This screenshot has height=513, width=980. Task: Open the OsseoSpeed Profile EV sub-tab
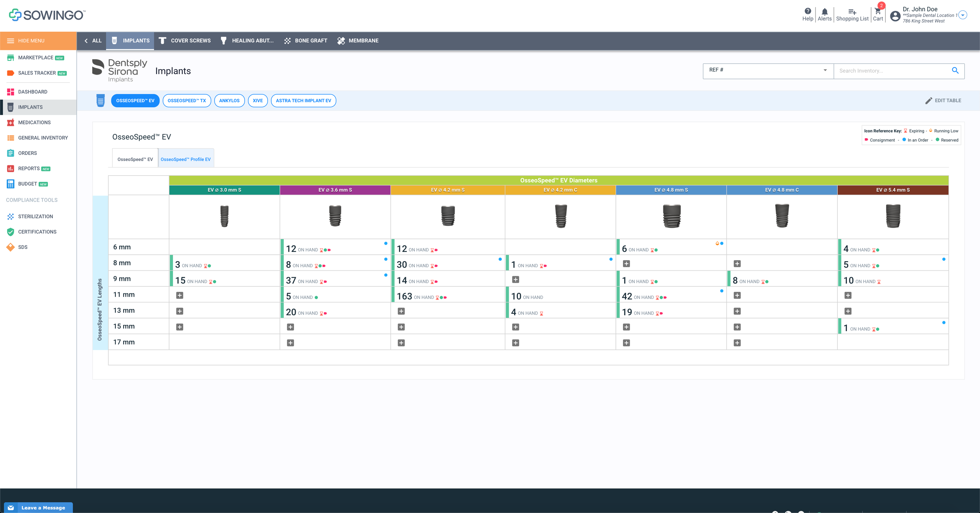(186, 159)
